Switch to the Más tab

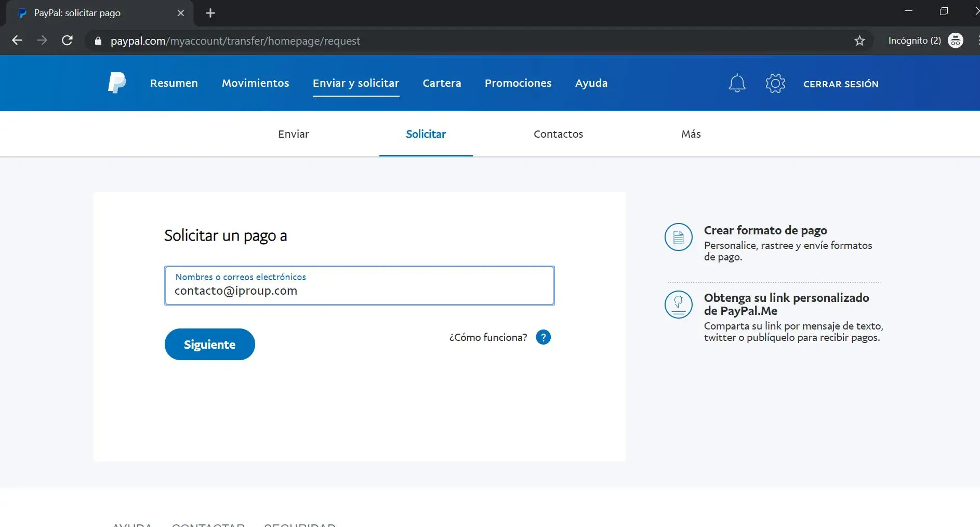coord(691,134)
